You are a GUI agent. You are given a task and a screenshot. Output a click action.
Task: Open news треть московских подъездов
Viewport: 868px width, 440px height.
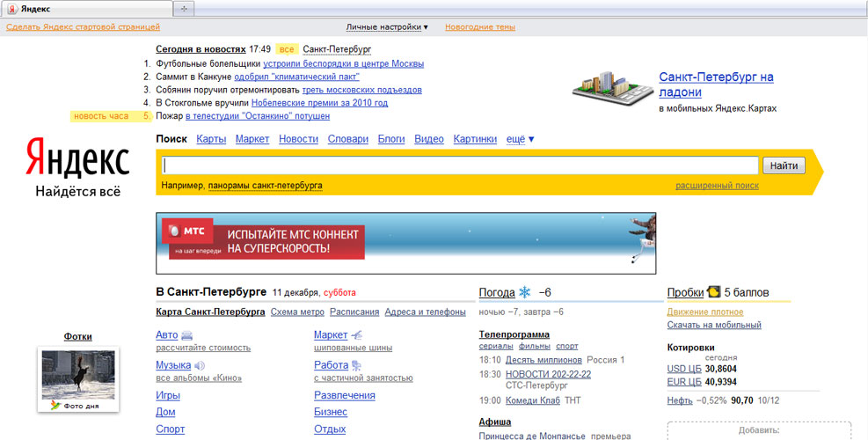click(x=362, y=90)
